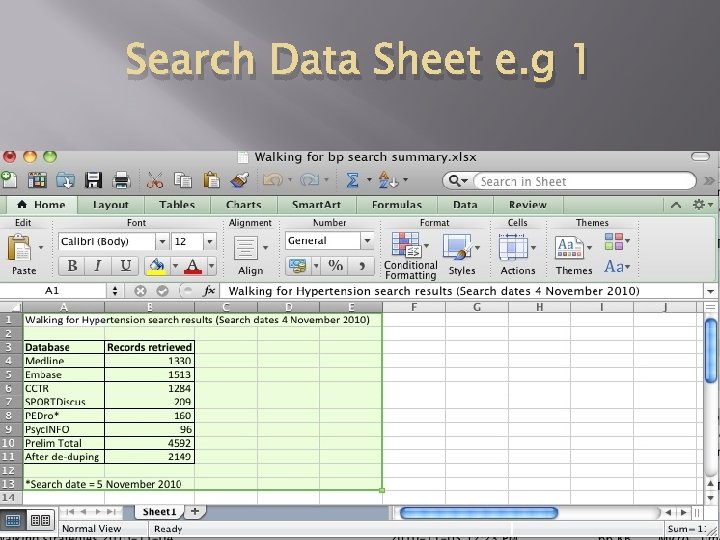
Task: Select the Format painter brush icon
Action: click(x=239, y=180)
